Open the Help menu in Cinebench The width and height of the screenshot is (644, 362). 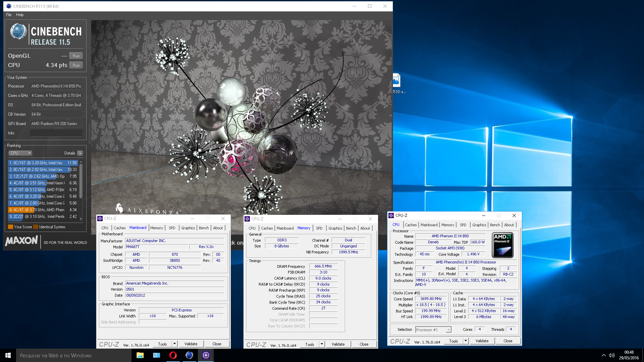click(x=20, y=15)
